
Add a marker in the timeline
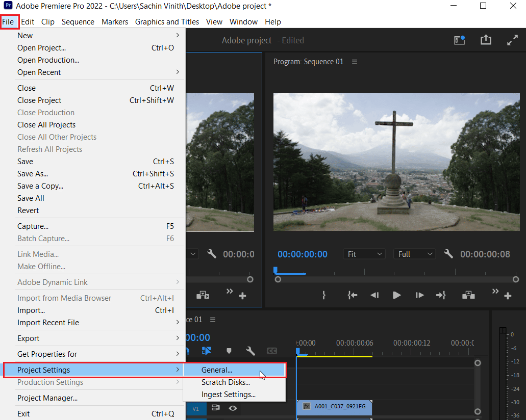[x=229, y=351]
